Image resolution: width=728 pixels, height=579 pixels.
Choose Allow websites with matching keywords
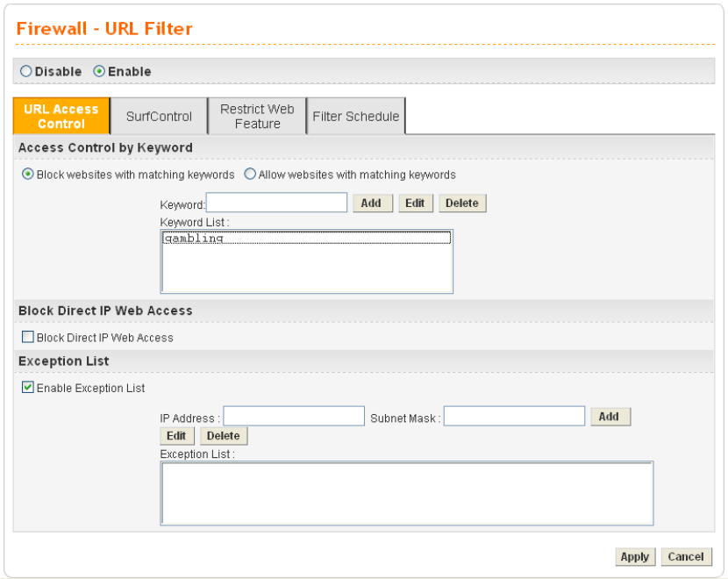250,175
